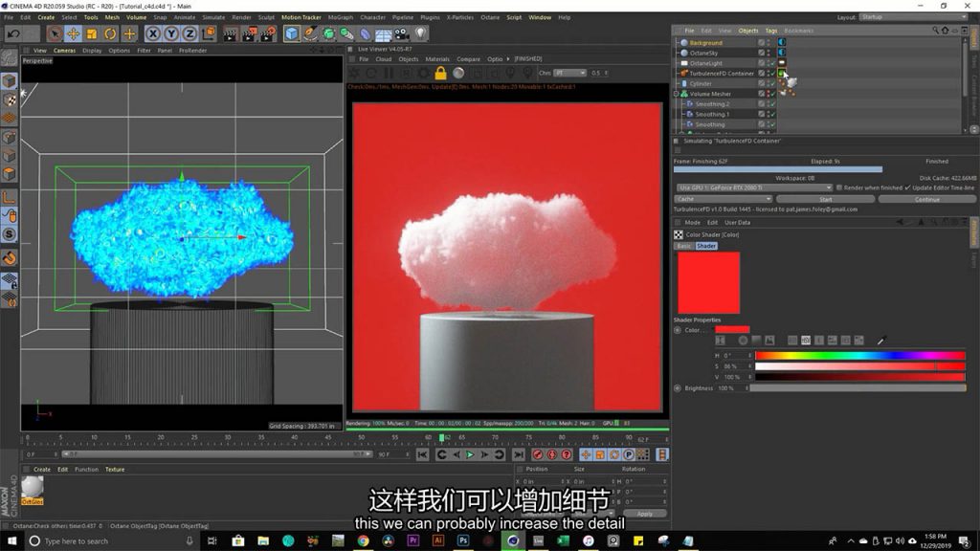Viewport: 980px width, 551px height.
Task: Switch to the Basic tab in Color Shader
Action: pyautogui.click(x=683, y=246)
